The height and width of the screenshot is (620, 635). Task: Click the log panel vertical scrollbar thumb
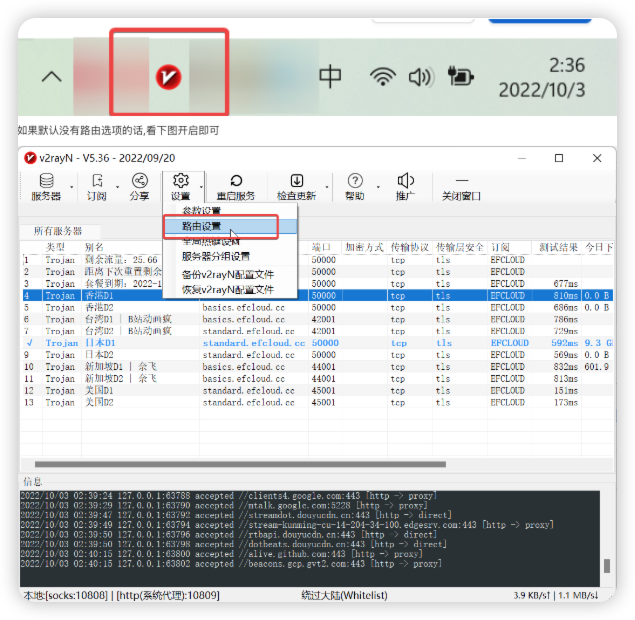pyautogui.click(x=607, y=566)
